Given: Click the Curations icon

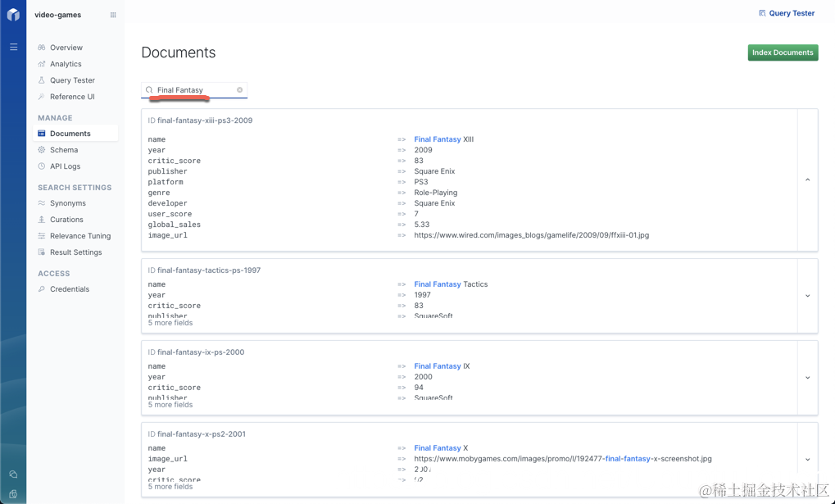Looking at the screenshot, I should coord(42,220).
